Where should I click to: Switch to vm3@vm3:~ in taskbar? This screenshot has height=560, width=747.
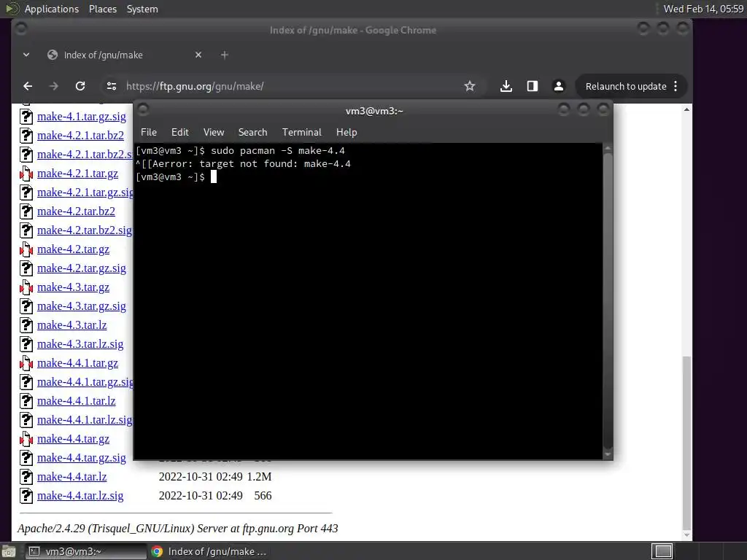click(86, 551)
